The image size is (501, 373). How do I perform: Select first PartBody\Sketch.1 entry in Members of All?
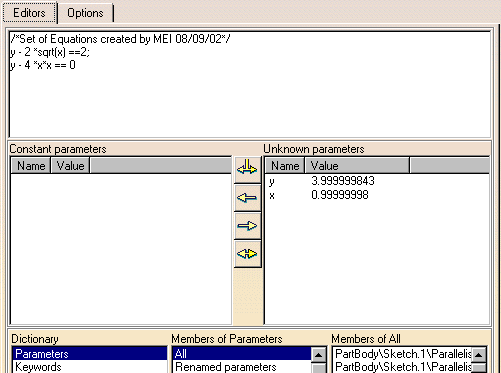403,354
